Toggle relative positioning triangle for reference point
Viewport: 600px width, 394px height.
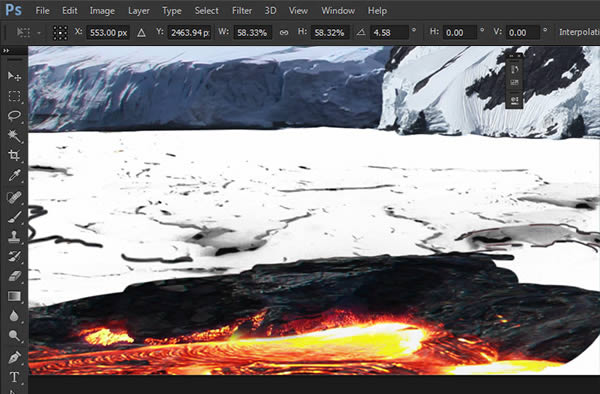(141, 33)
